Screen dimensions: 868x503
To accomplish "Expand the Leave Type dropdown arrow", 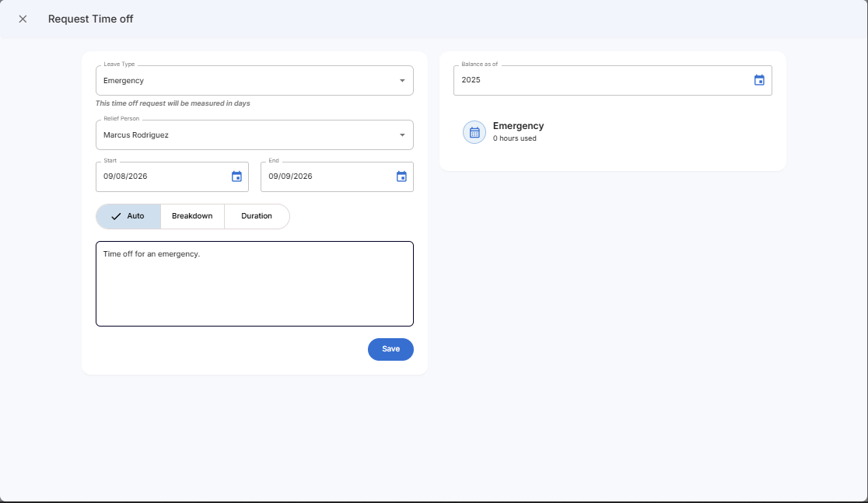I will 402,81.
